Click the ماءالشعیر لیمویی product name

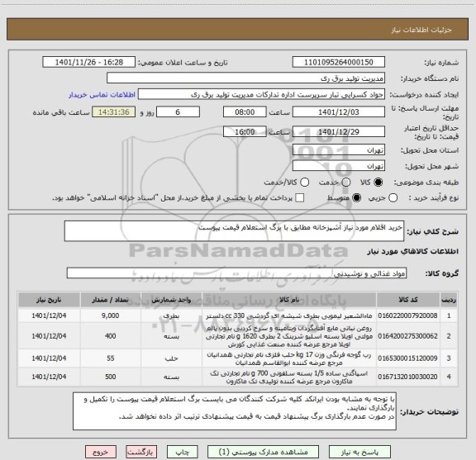(289, 315)
